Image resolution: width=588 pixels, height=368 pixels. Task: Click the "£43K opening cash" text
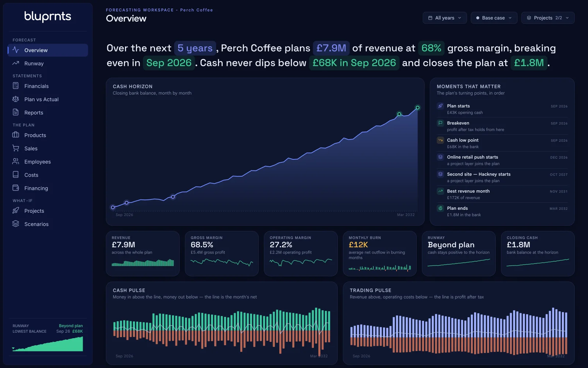pyautogui.click(x=465, y=113)
